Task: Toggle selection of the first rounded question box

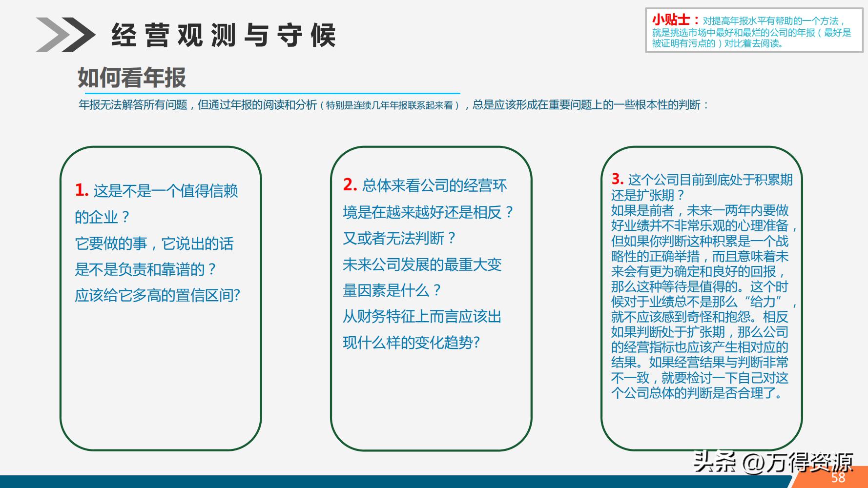Action: tap(161, 298)
